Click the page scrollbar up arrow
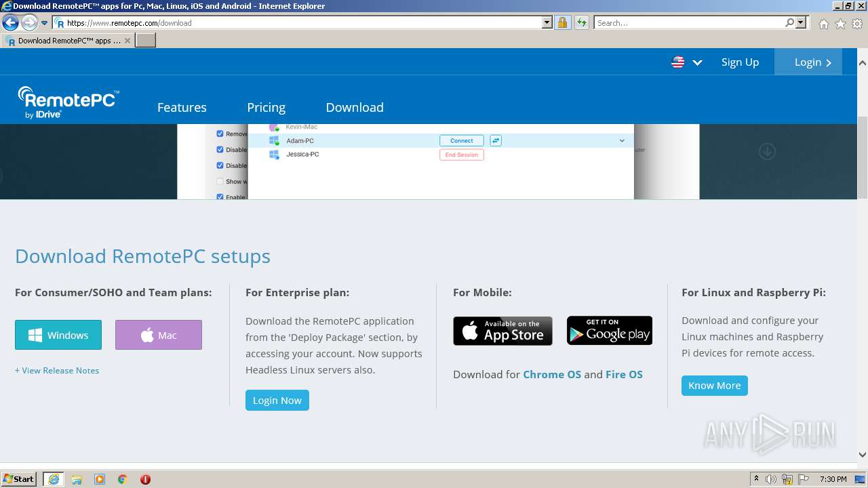 (x=863, y=62)
